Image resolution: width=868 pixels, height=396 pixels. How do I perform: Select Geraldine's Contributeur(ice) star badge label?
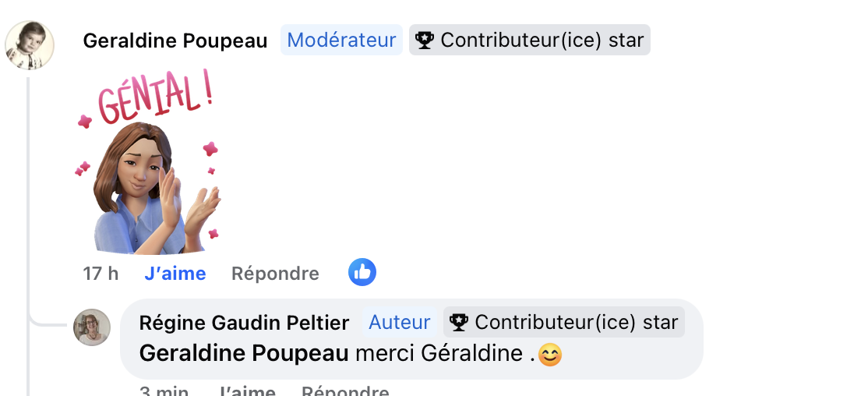[x=542, y=41]
